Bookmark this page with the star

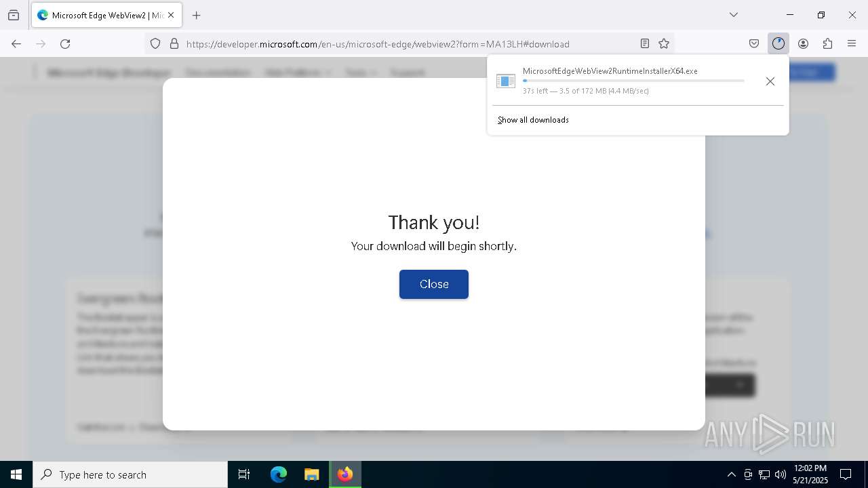tap(664, 43)
